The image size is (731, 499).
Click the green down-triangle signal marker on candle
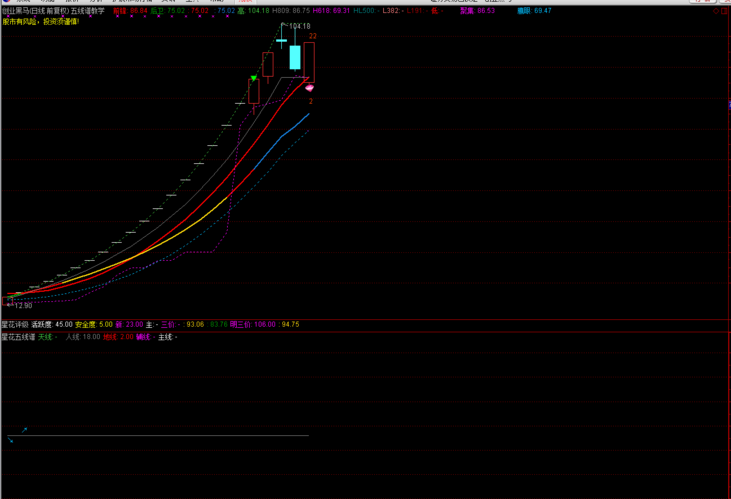click(254, 78)
